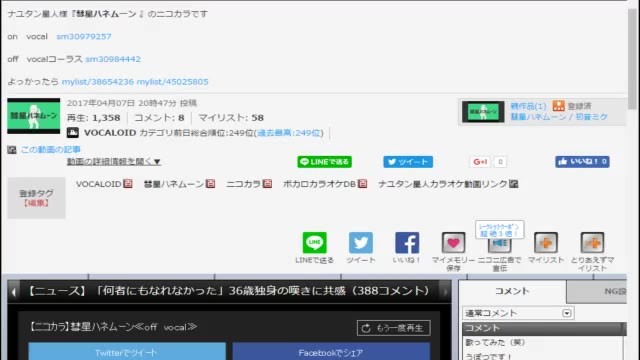Image resolution: width=640 pixels, height=360 pixels.
Task: Switch to the コメント tab
Action: [x=512, y=291]
